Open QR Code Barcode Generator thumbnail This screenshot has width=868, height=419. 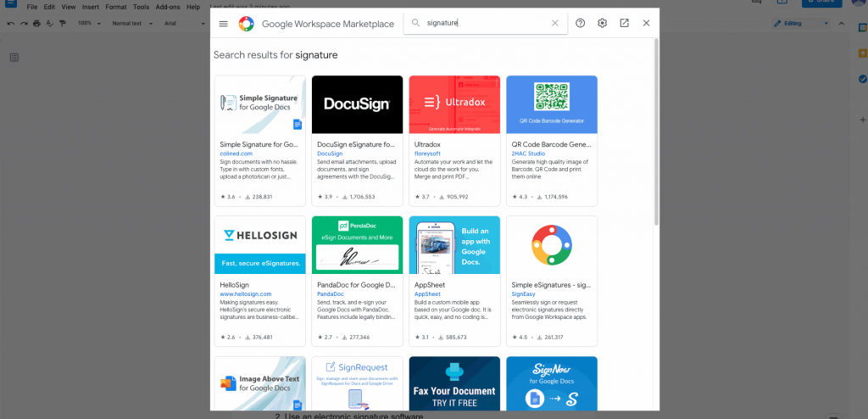click(x=552, y=105)
